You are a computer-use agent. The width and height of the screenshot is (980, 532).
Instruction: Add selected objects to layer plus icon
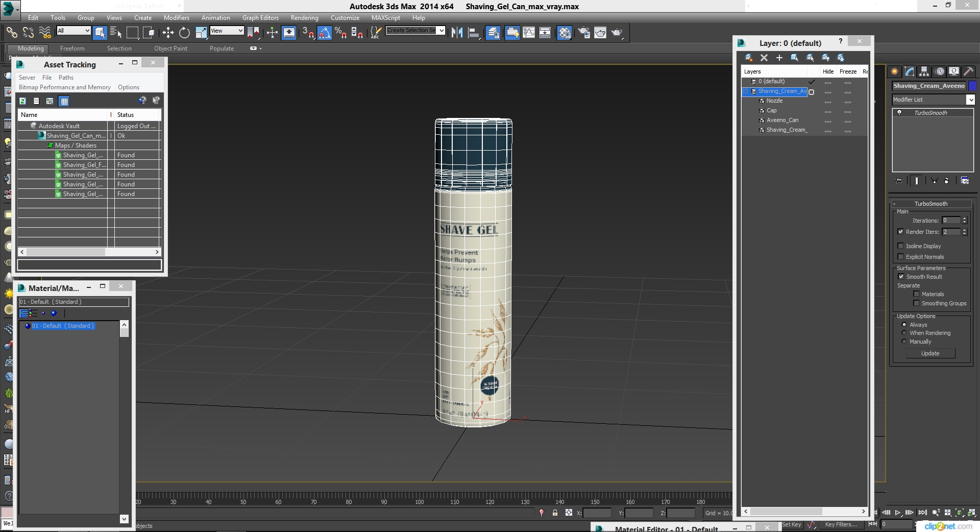(779, 58)
